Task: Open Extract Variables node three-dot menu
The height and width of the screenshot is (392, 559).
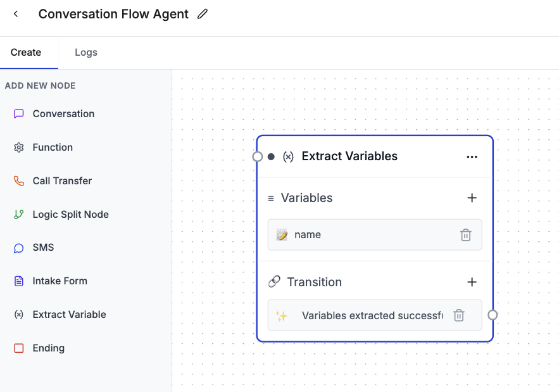Action: [472, 157]
